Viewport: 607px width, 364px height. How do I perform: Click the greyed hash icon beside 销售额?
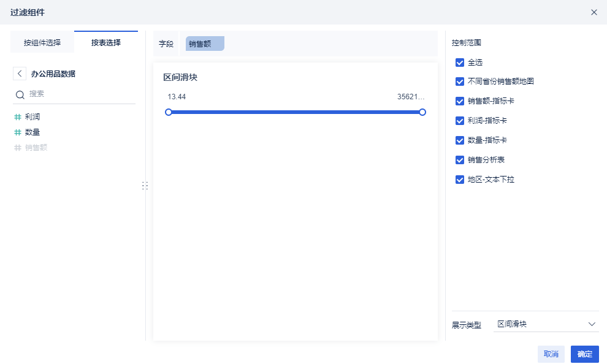(18, 147)
